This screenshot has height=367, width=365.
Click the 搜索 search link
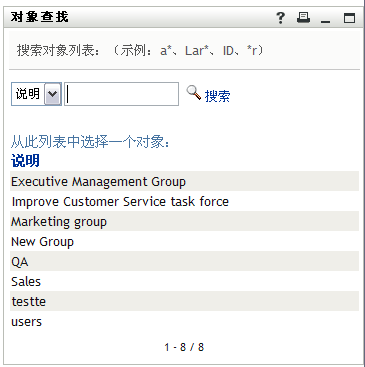217,96
